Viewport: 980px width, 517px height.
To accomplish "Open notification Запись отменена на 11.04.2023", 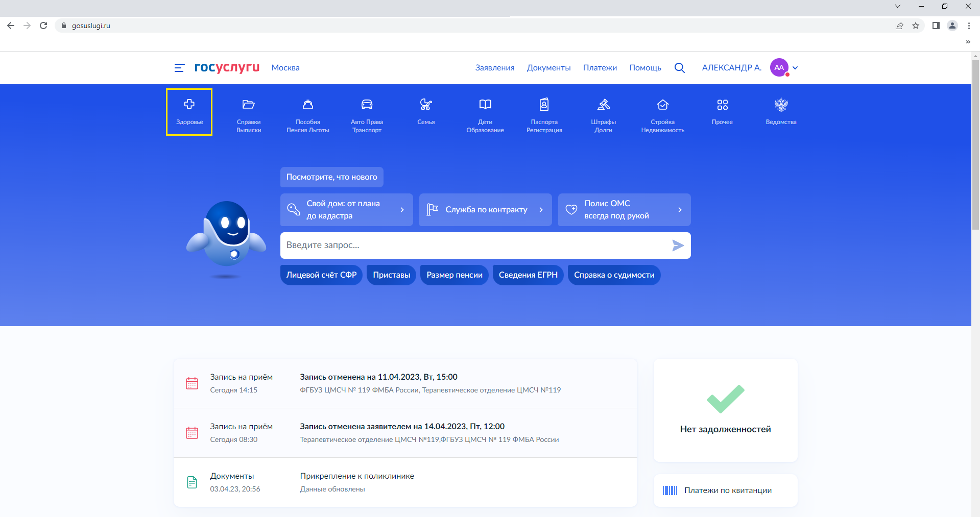I will (x=405, y=383).
